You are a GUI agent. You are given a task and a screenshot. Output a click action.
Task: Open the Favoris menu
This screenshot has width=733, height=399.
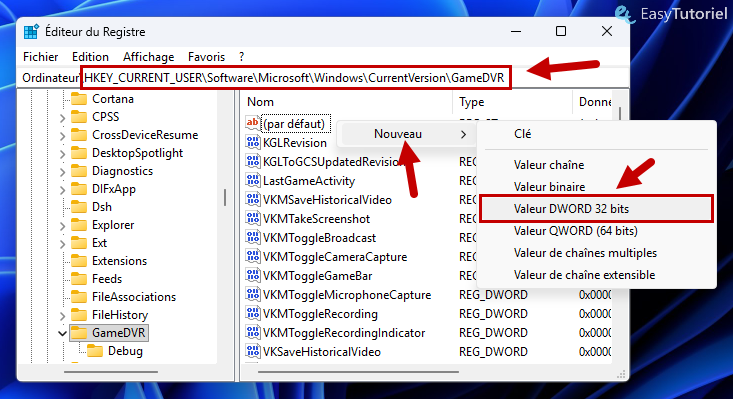pyautogui.click(x=206, y=57)
